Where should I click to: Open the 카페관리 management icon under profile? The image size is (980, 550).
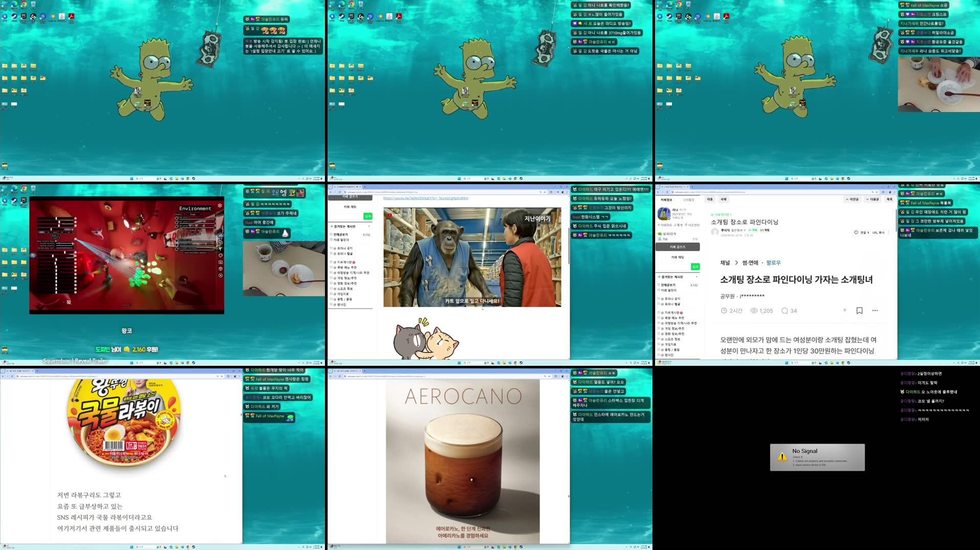point(664,225)
